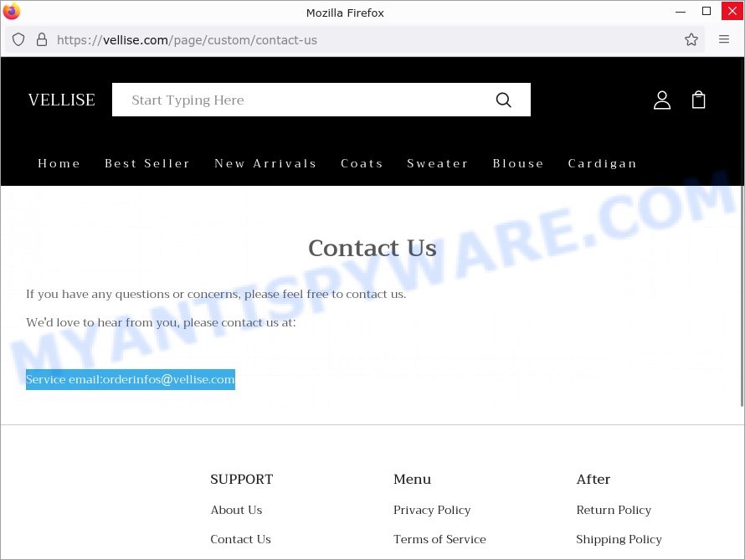Click the 'We'd love to hear' sentence
Viewport: 745px width, 560px height.
(x=161, y=322)
